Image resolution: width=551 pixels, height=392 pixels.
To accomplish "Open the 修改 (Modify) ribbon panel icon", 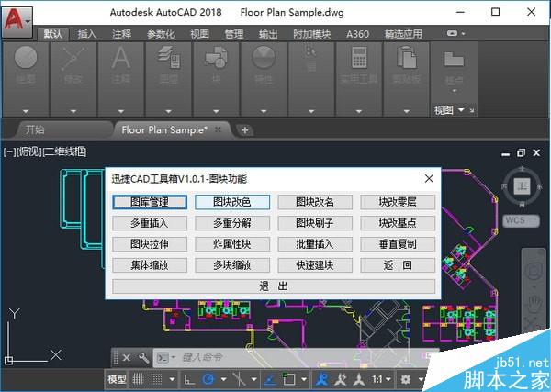I will click(x=73, y=58).
